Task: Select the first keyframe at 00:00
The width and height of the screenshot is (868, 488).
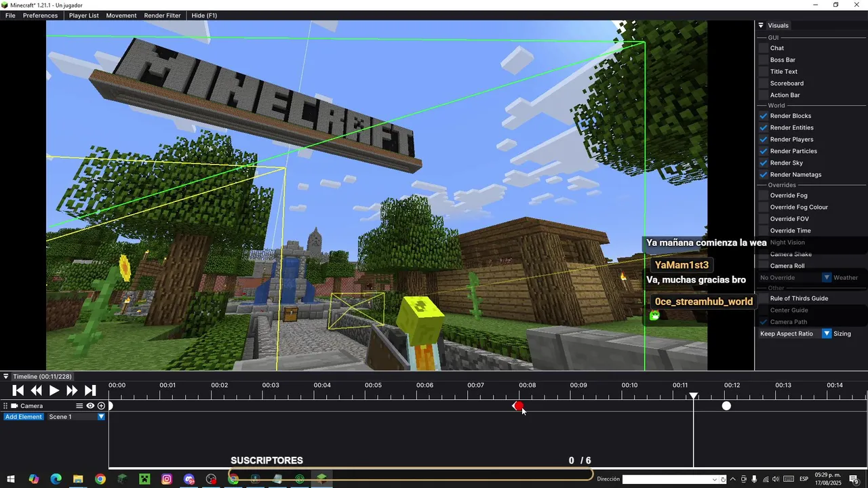Action: [x=111, y=406]
